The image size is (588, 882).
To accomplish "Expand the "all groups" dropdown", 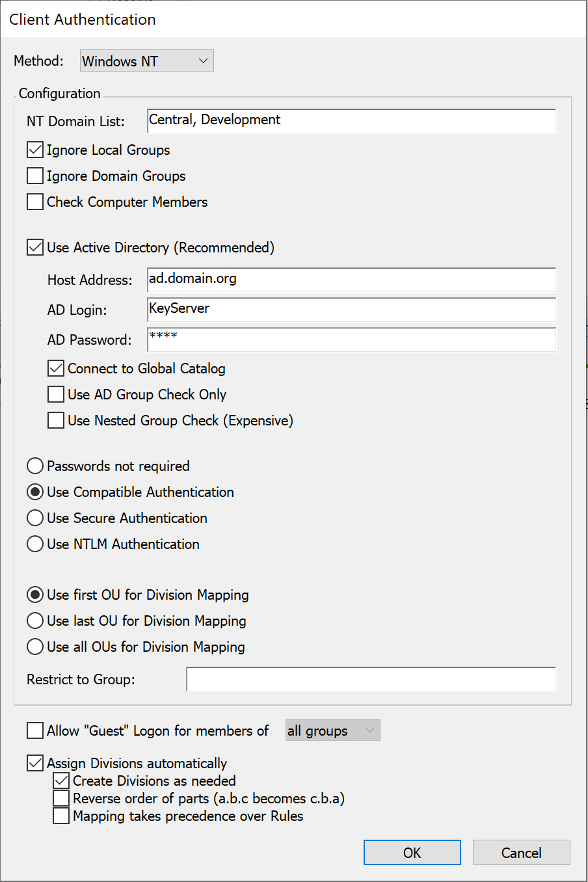I will pos(332,730).
